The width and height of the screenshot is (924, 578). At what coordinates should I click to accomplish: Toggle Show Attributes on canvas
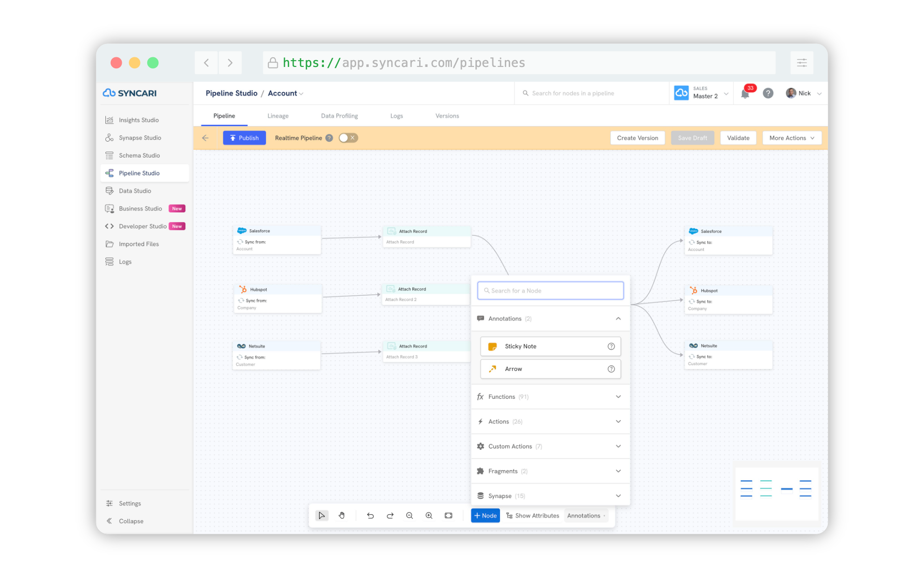[533, 515]
